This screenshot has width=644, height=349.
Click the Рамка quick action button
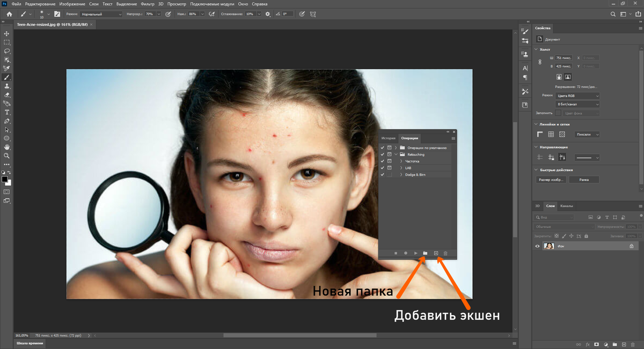tap(584, 180)
